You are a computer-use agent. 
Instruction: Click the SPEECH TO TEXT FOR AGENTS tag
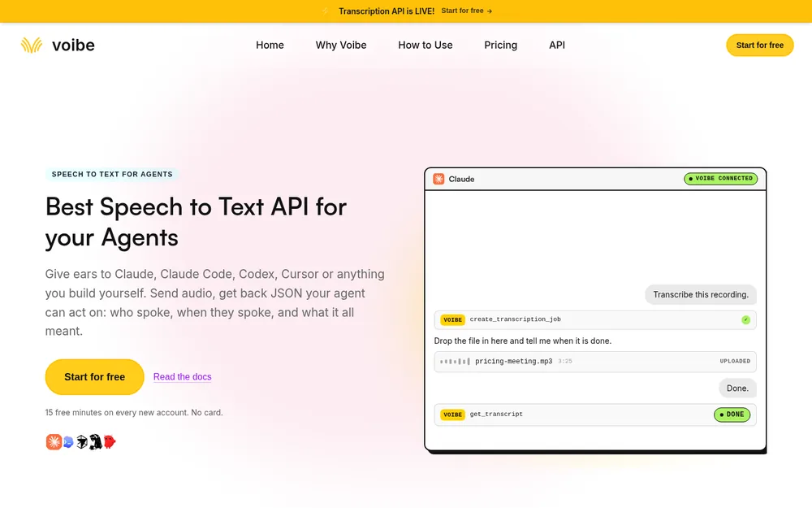112,174
